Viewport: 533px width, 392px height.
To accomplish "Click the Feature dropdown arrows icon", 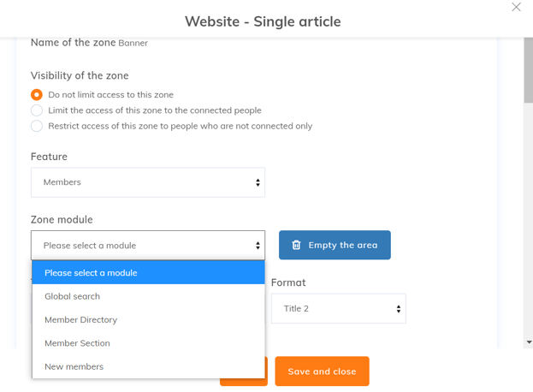I will pyautogui.click(x=258, y=182).
